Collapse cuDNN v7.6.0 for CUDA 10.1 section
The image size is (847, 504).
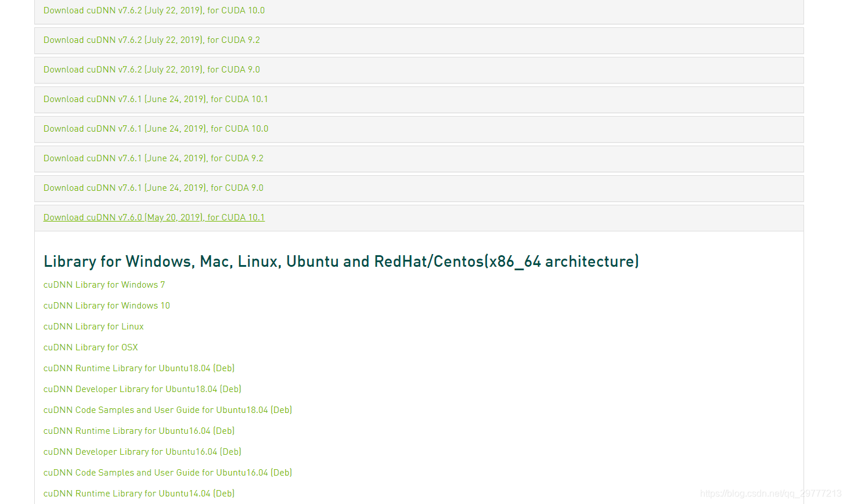pos(154,217)
